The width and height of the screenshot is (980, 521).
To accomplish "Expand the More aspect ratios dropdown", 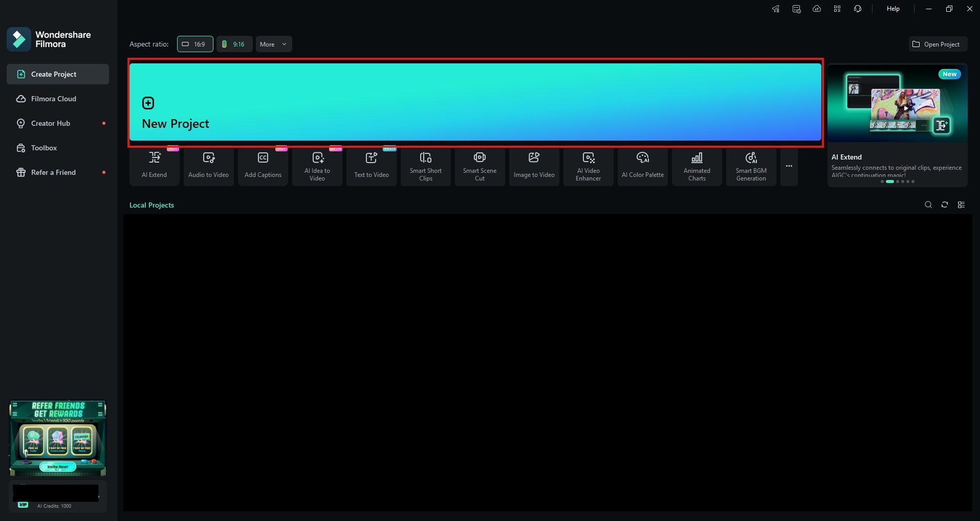I will point(274,44).
